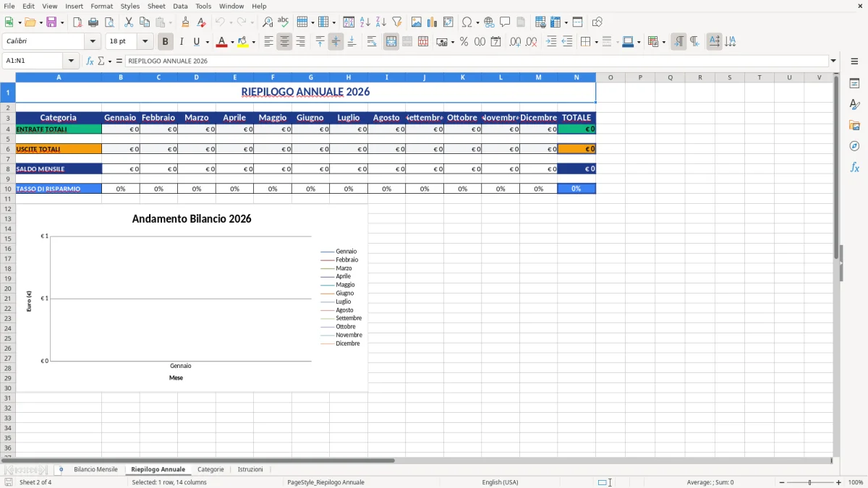Toggle Center Vertically alignment
868x488 pixels.
(x=336, y=42)
